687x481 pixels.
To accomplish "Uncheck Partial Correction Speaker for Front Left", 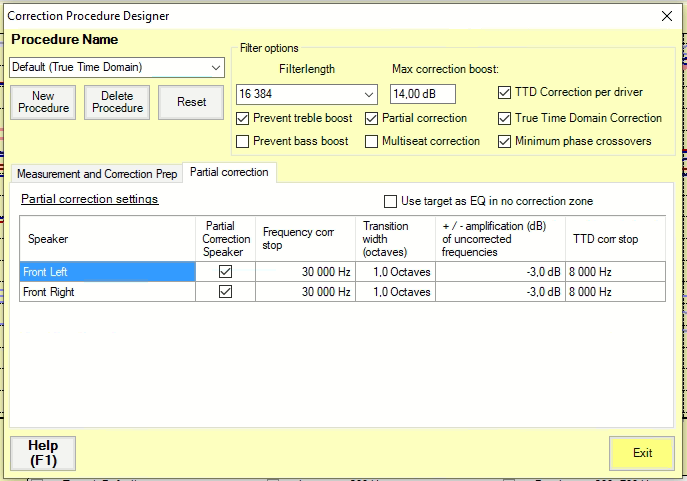I will coord(225,270).
